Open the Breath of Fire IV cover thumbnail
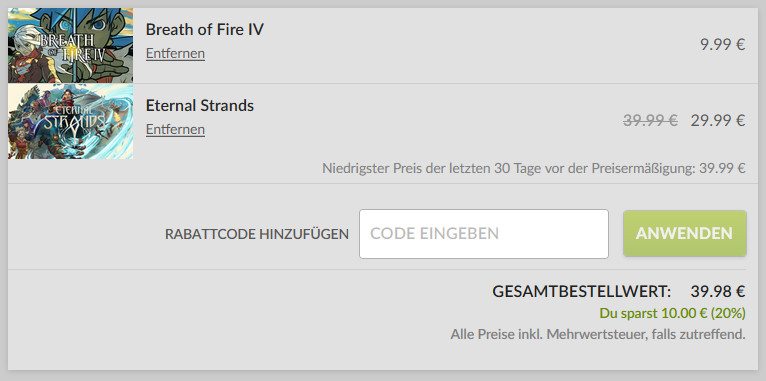766x381 pixels. 70,45
